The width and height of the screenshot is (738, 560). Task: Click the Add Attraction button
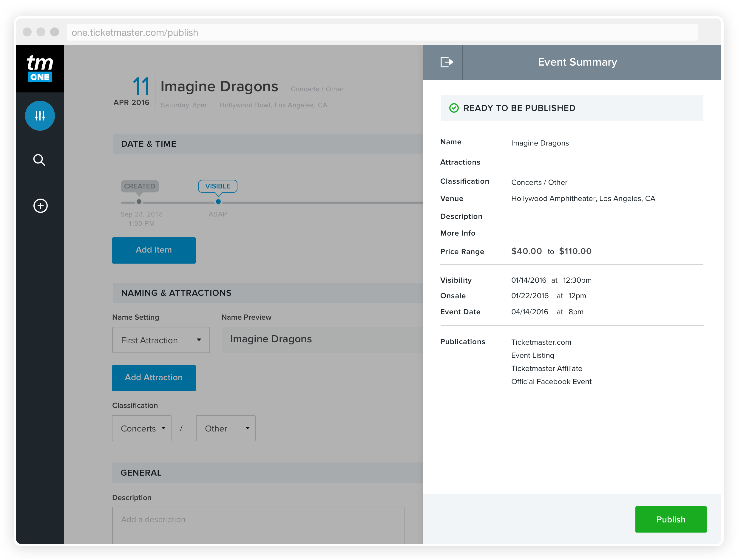pos(154,378)
